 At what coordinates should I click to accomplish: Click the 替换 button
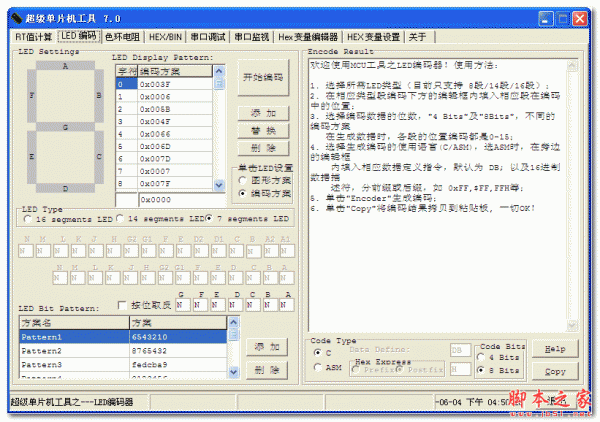(x=263, y=131)
